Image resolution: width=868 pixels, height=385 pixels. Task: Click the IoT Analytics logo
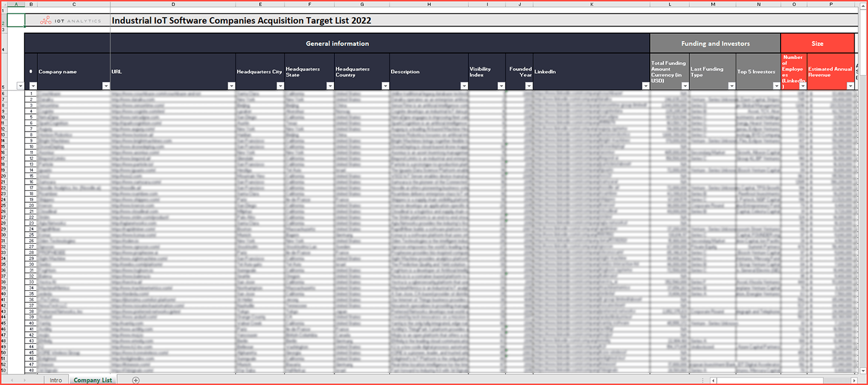pyautogui.click(x=71, y=21)
